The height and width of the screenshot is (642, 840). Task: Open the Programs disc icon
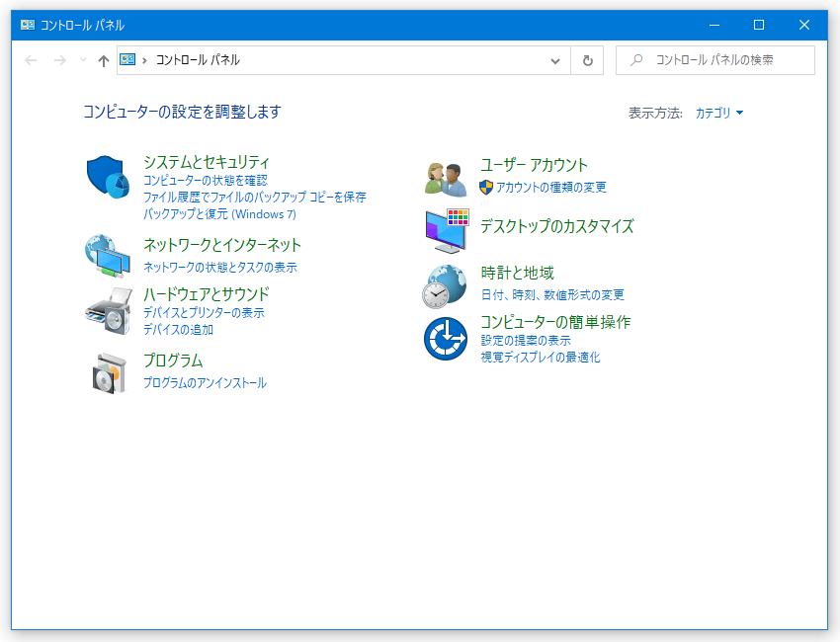[x=110, y=373]
